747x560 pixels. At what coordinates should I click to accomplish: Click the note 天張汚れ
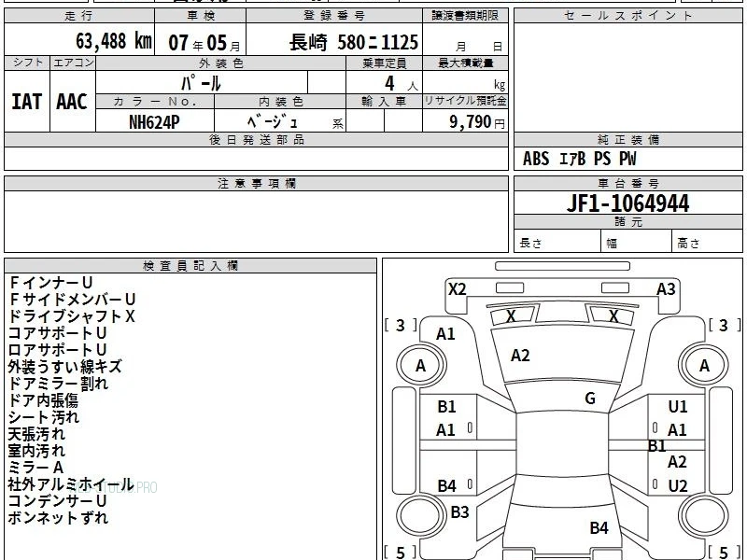coord(36,434)
